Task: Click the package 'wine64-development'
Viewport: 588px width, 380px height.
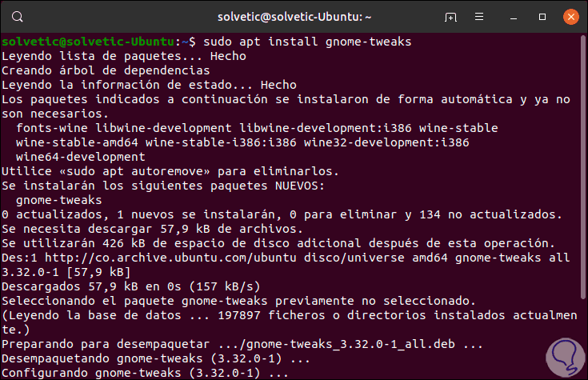Action: (81, 157)
